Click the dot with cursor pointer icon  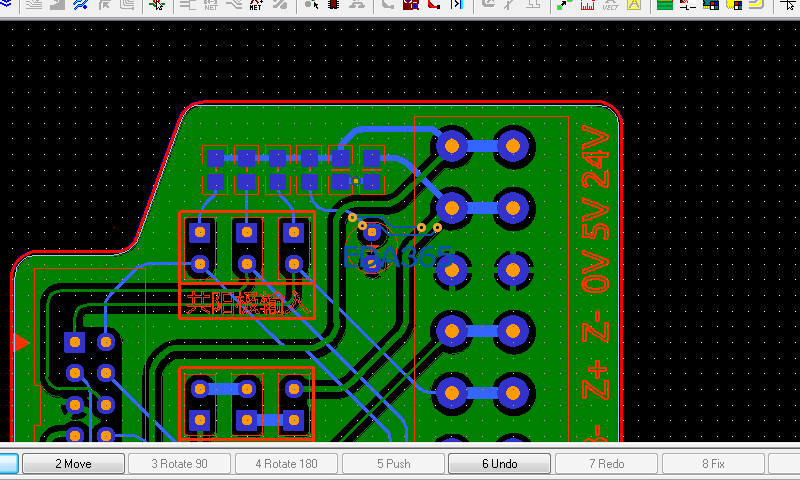click(x=311, y=5)
